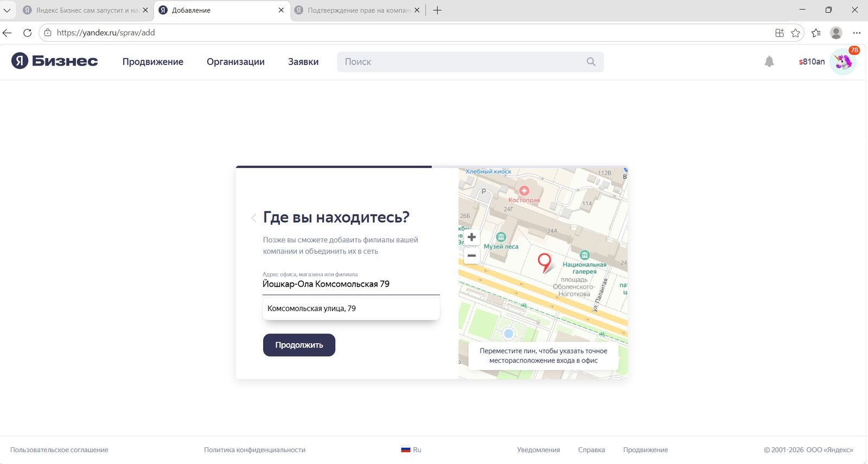Open the browser profile icon
The height and width of the screenshot is (464, 868).
pyautogui.click(x=836, y=33)
